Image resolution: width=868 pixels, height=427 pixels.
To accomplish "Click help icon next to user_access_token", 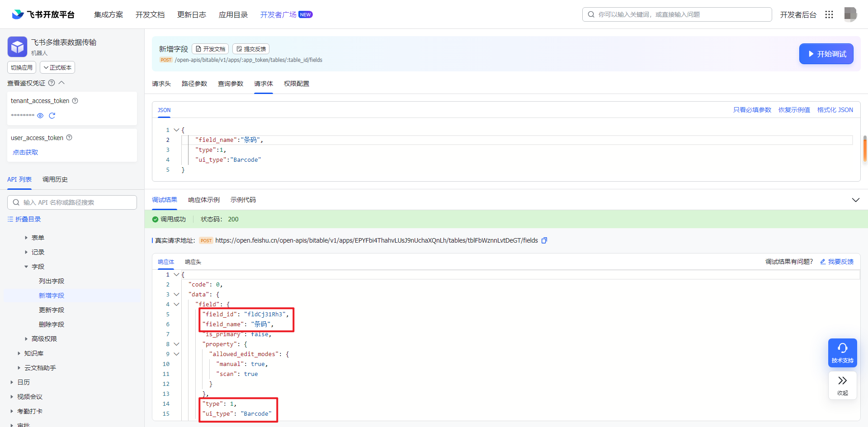I will tap(69, 137).
